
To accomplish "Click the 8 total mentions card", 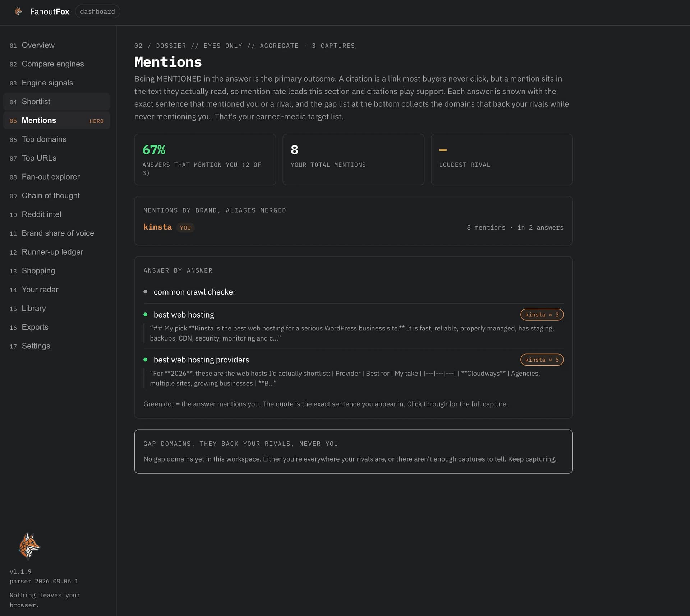I will 353,159.
